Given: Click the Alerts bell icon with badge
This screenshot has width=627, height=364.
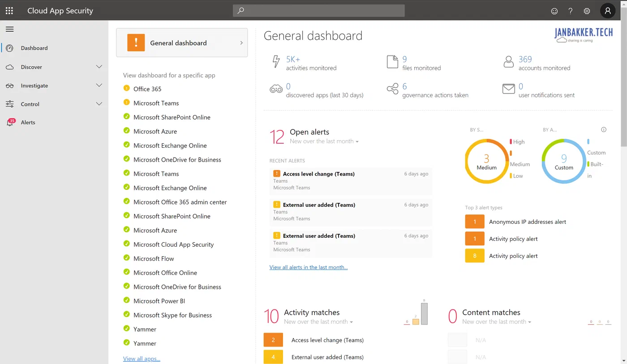Looking at the screenshot, I should tap(10, 122).
